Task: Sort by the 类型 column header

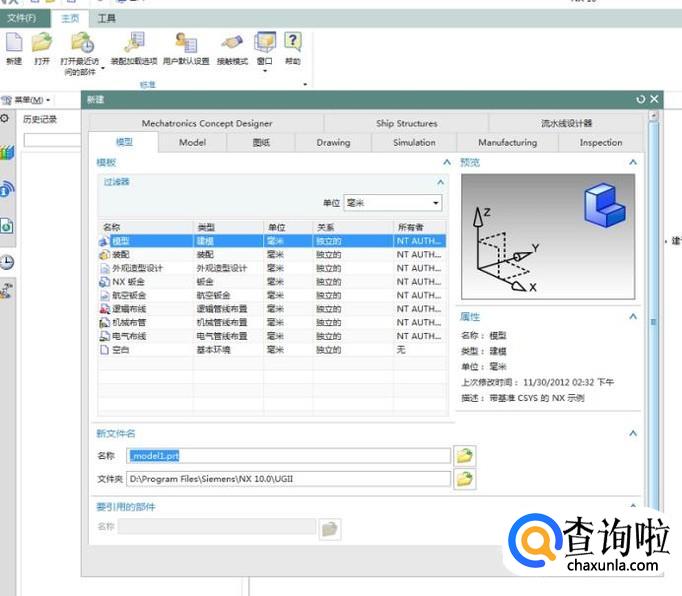Action: [228, 227]
